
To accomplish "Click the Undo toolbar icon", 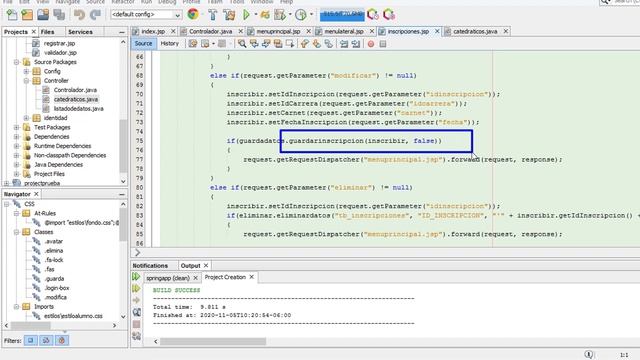I will (79, 15).
